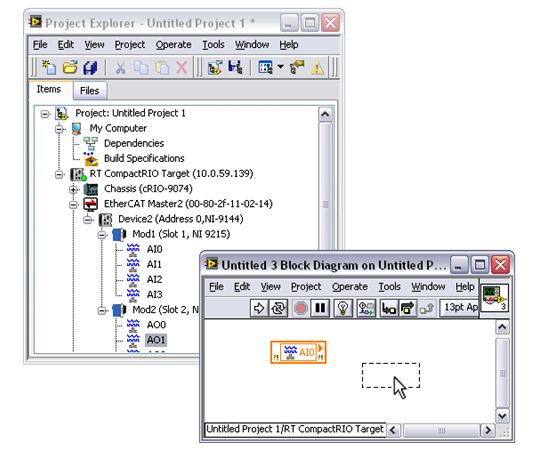
Task: Click the Step Over icon
Action: [x=407, y=308]
